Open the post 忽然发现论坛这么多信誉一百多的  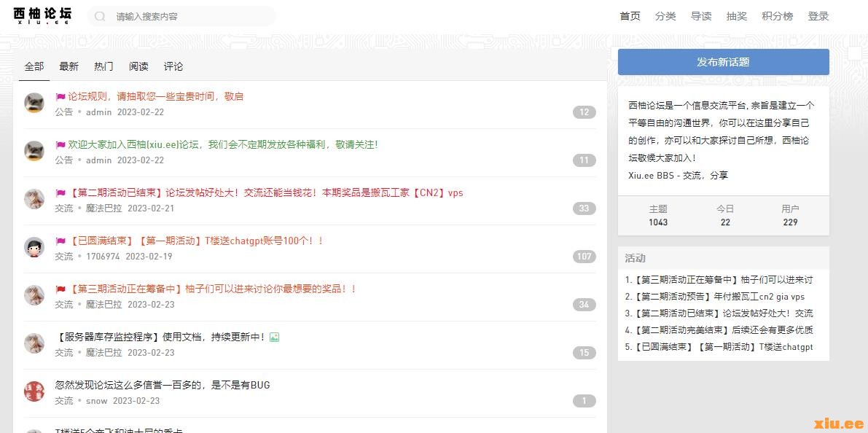163,385
